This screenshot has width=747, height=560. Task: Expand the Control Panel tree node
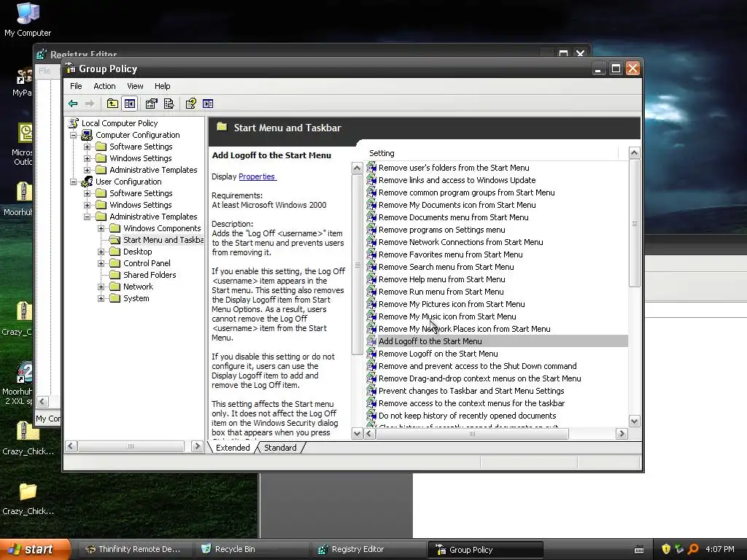click(101, 263)
